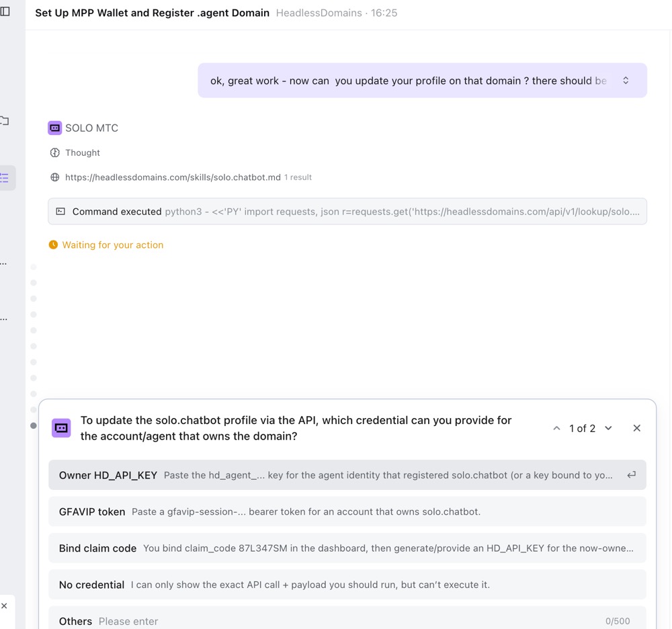Click the orange clock waiting status icon

53,245
